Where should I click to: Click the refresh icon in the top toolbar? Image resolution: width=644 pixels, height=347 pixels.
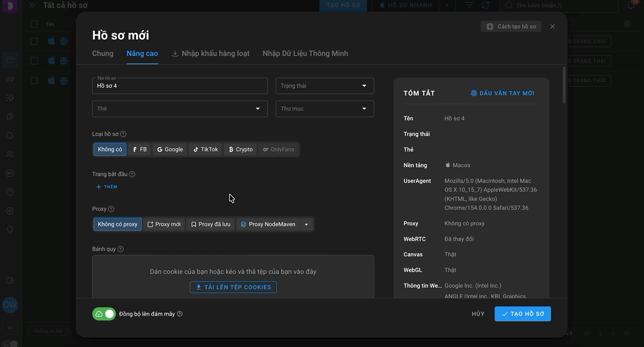486,5
